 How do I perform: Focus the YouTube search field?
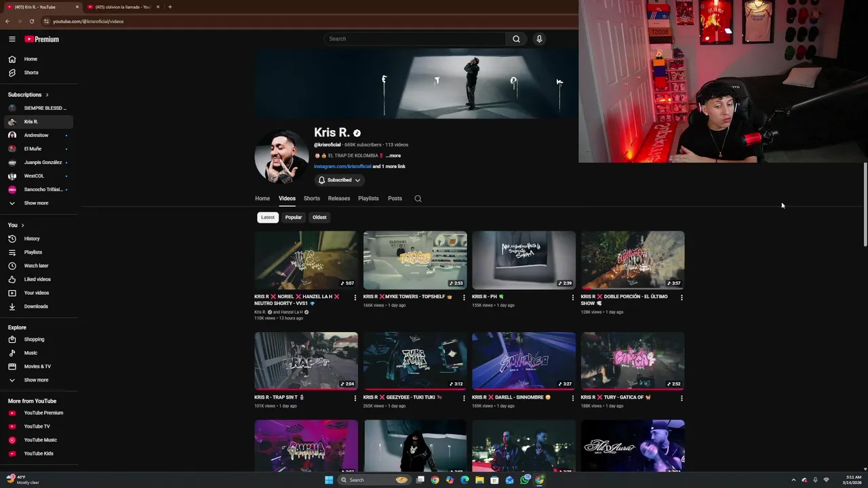pos(414,39)
